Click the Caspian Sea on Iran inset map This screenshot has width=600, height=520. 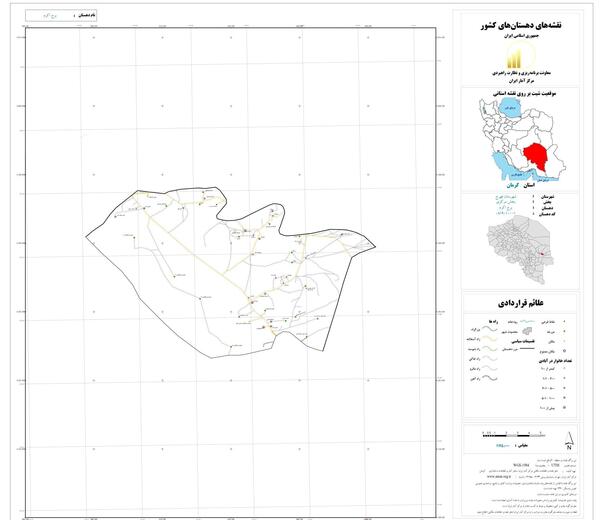pyautogui.click(x=509, y=108)
